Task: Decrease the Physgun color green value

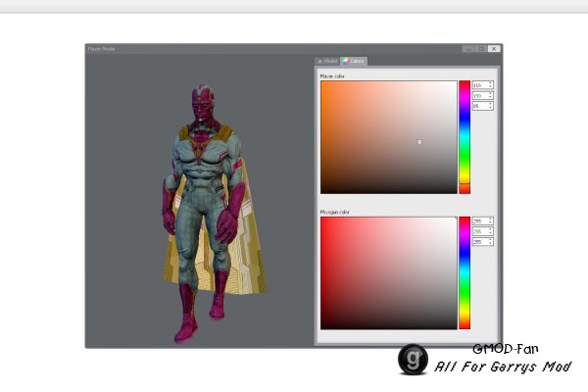Action: click(x=490, y=233)
